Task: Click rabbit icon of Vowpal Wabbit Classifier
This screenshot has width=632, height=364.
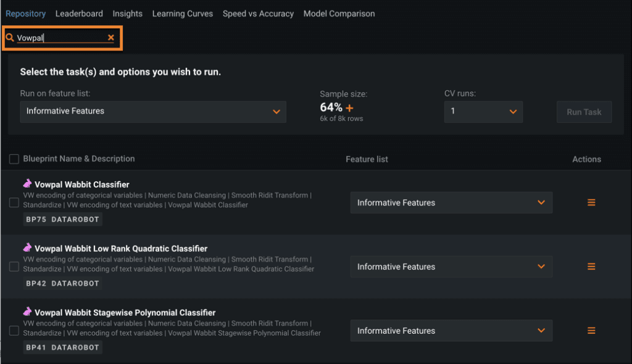Action: (27, 184)
